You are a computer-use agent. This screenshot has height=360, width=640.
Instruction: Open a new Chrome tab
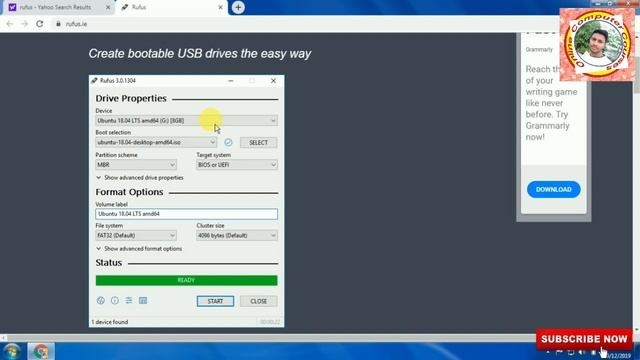coord(238,7)
